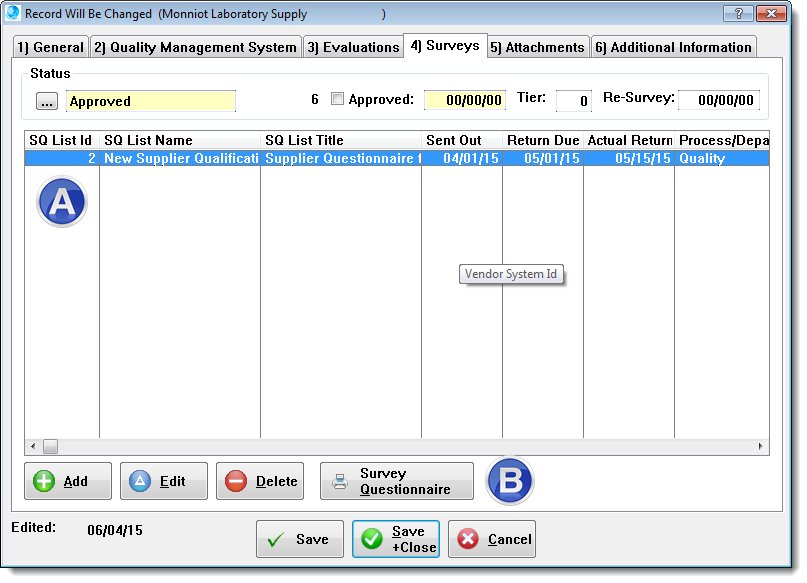Click the blue circle A marker

[x=62, y=202]
